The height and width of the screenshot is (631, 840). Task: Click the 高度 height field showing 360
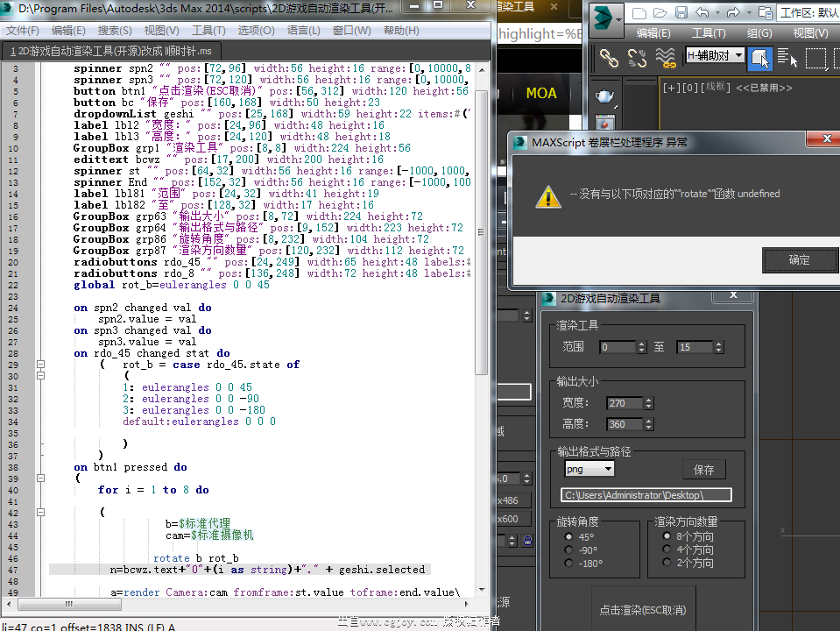[x=625, y=424]
